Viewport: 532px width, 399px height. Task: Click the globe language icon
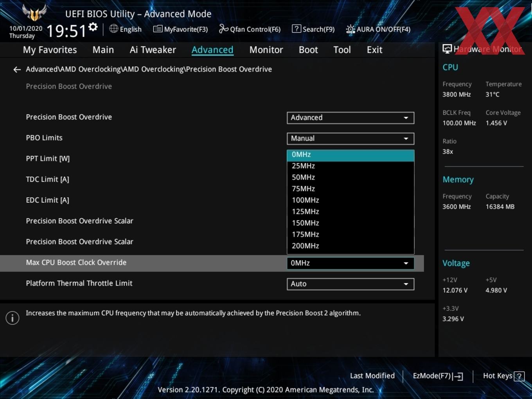click(x=114, y=29)
